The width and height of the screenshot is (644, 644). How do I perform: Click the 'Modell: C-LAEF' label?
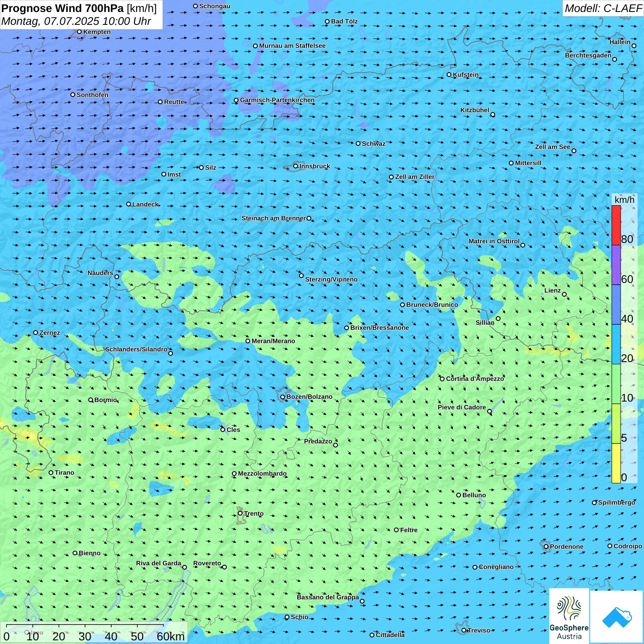pyautogui.click(x=603, y=8)
